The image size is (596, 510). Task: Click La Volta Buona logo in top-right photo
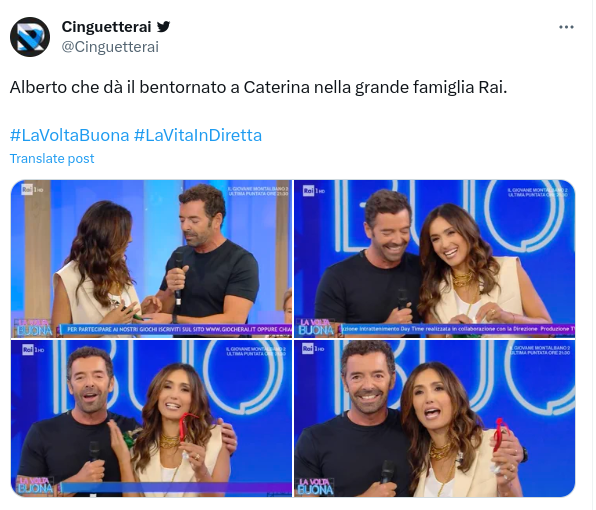coord(316,327)
